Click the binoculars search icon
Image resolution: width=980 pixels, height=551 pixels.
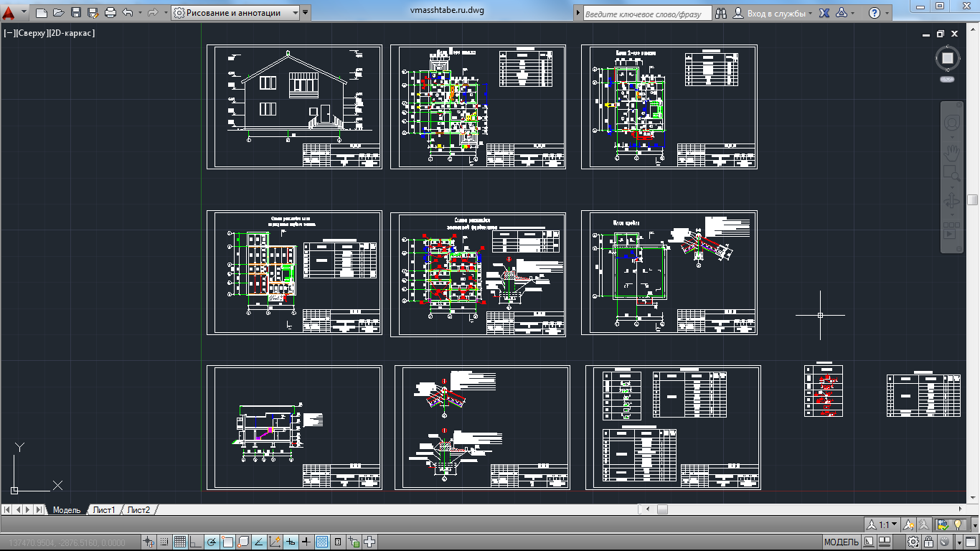[720, 14]
